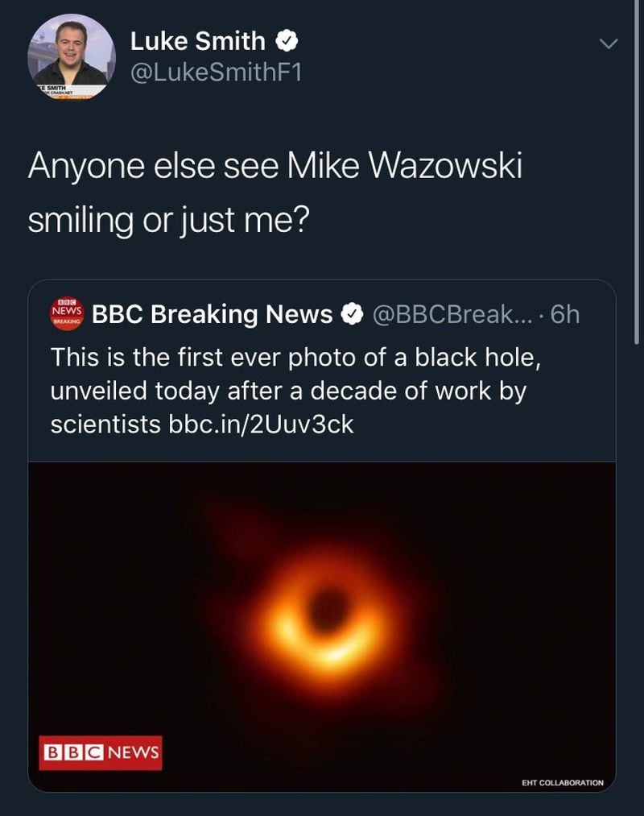Click the EHT COLLABORATION credit label
The image size is (644, 816).
[563, 782]
